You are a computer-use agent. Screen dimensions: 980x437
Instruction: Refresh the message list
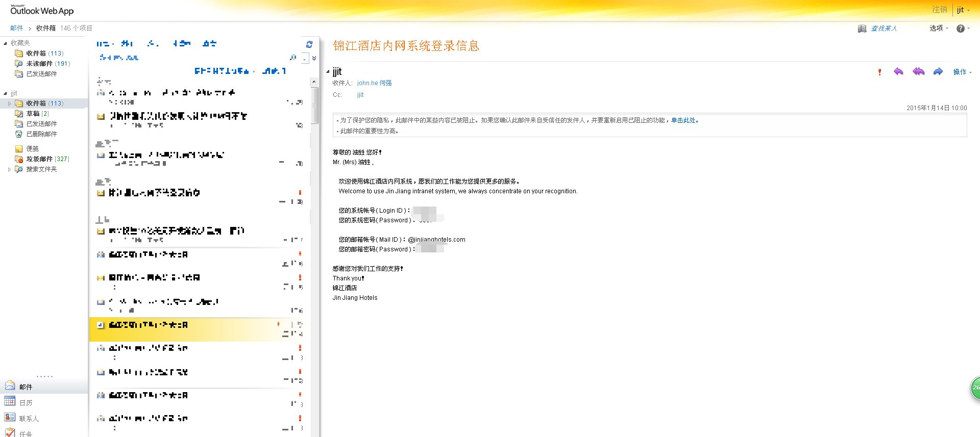coord(309,44)
